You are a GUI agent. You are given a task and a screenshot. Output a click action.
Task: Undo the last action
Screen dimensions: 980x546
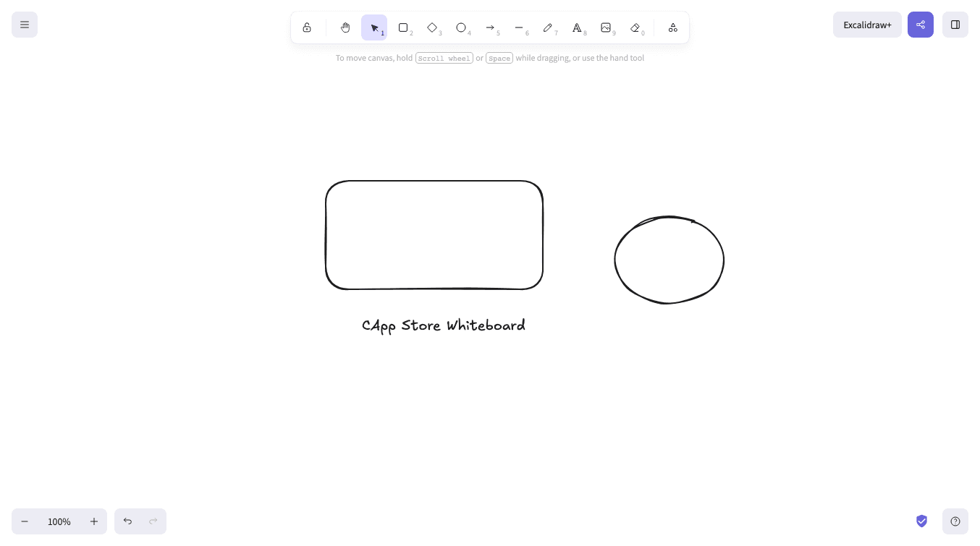point(127,521)
